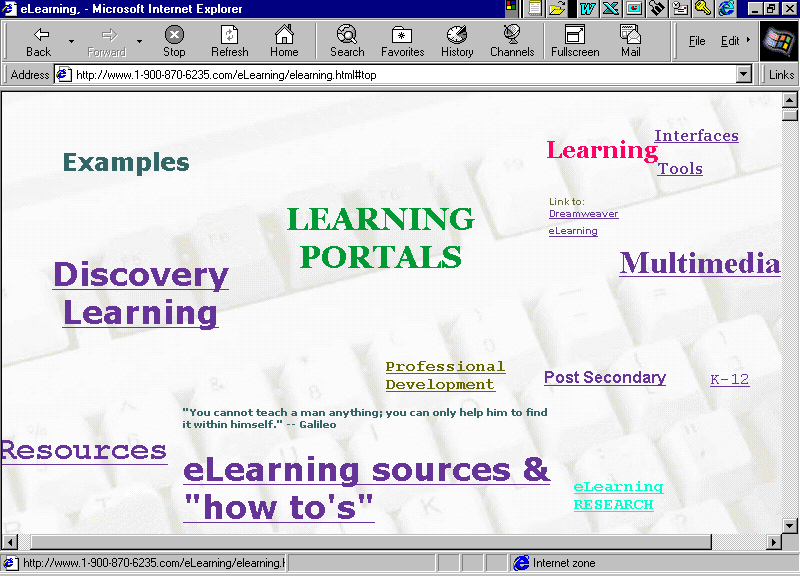Open the History pane
This screenshot has width=800, height=576.
pos(457,42)
